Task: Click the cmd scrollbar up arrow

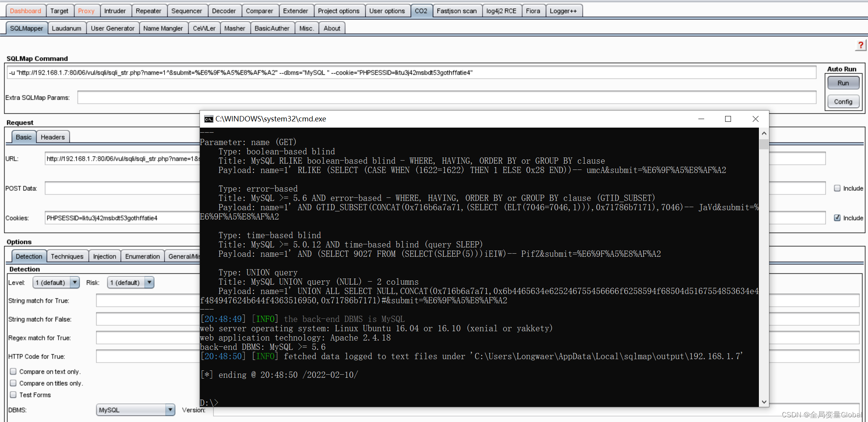Action: point(764,133)
